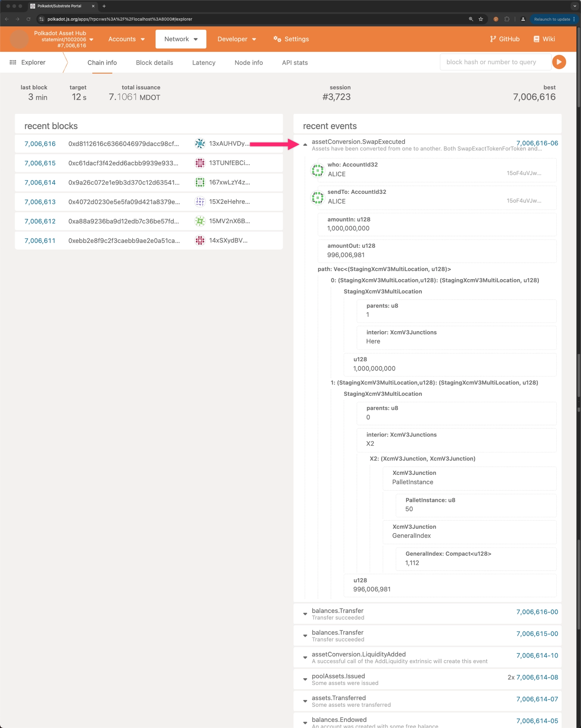
Task: Expand the poolAssets.Issued event
Action: 305,679
